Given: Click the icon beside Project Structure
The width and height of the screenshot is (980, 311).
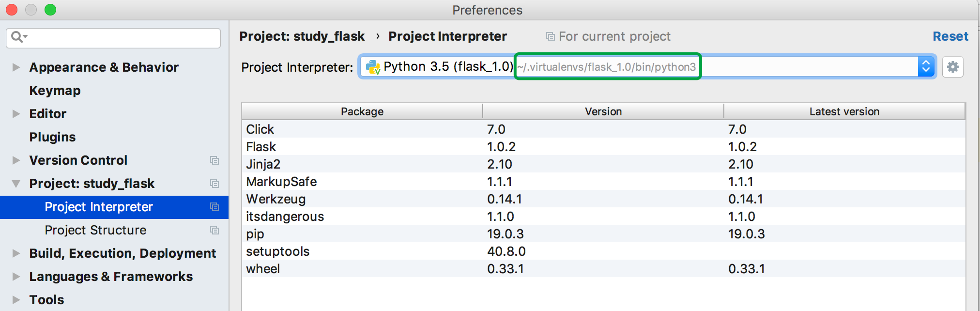Looking at the screenshot, I should coord(214,230).
